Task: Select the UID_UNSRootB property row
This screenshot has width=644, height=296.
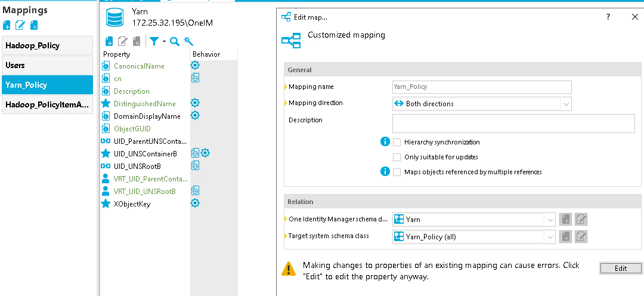Action: (x=137, y=166)
